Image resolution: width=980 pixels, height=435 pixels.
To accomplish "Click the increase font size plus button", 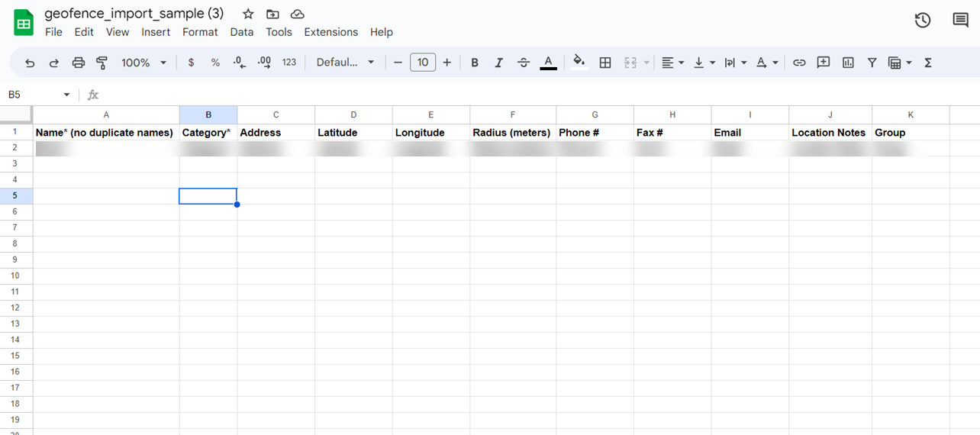I will 447,63.
